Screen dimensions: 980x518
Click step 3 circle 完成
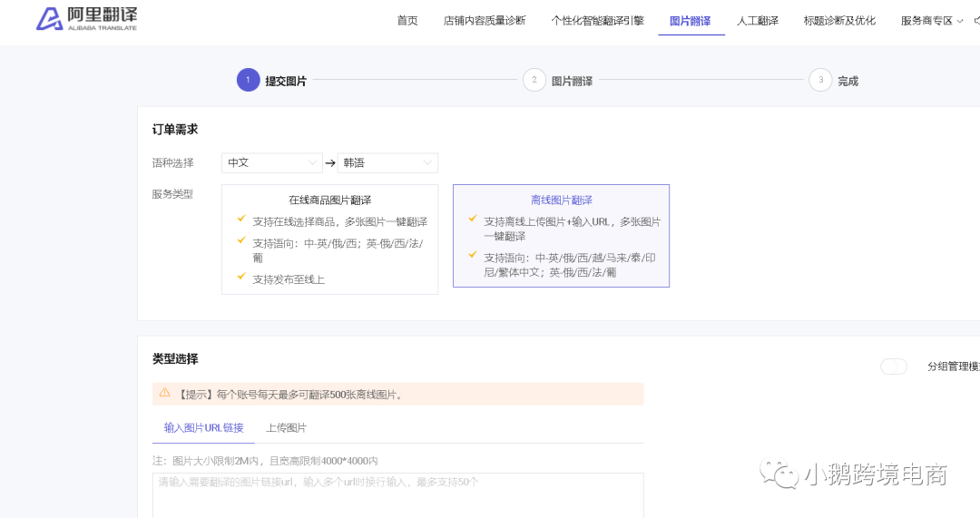pyautogui.click(x=820, y=80)
